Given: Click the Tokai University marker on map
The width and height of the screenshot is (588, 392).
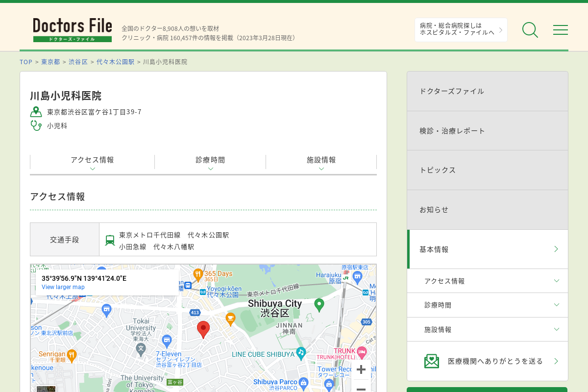Looking at the screenshot, I should [x=141, y=349].
